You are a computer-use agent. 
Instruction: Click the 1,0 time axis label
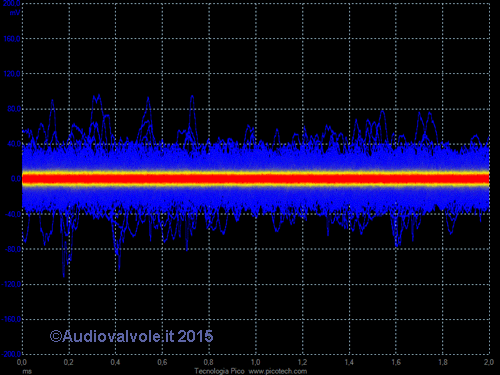coord(255,362)
